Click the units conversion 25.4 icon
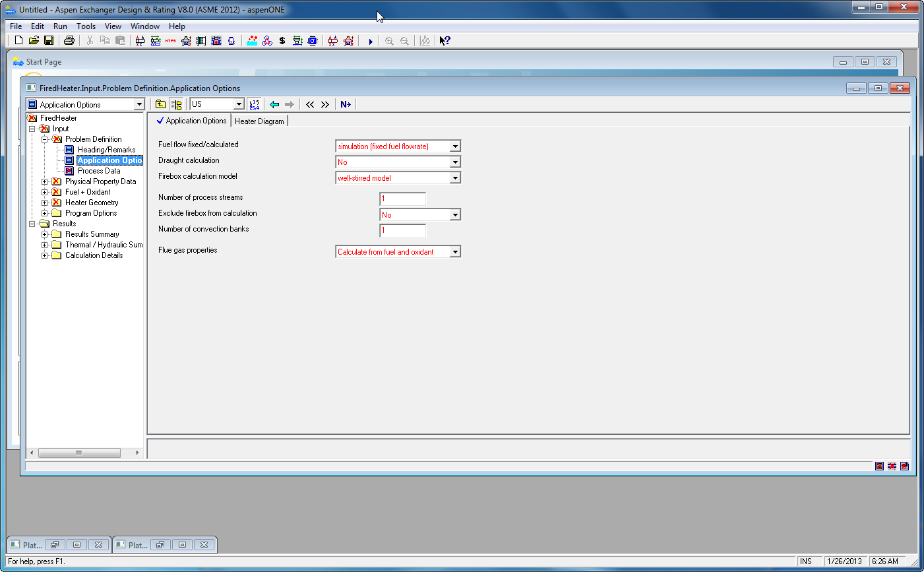 pyautogui.click(x=255, y=104)
